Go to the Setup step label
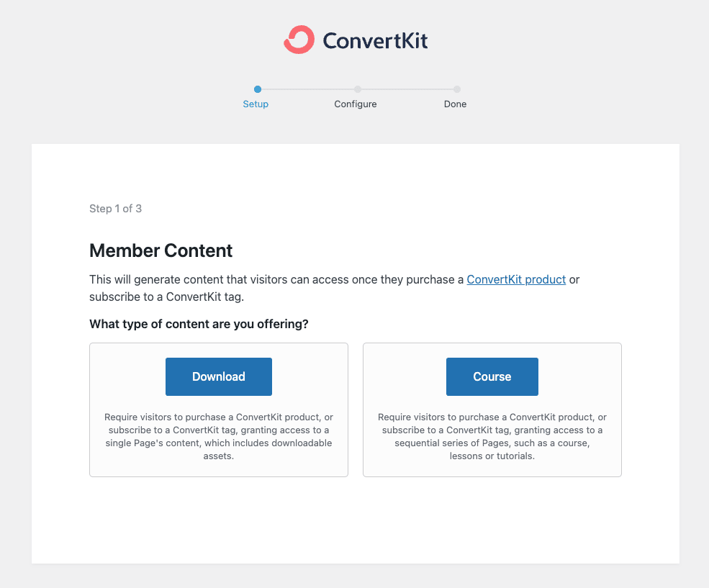 coord(256,104)
